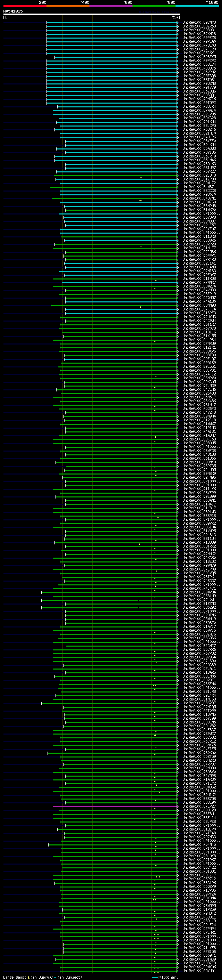The image size is (222, 980).
Task: Select label UniRef100_Q0C422
Action: coord(199,868)
